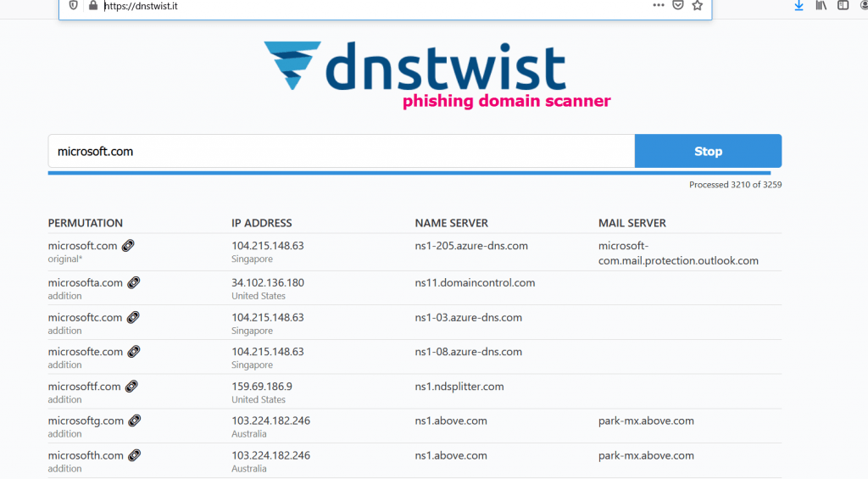Click the name server ns1.ndsplitter.com

(x=459, y=387)
